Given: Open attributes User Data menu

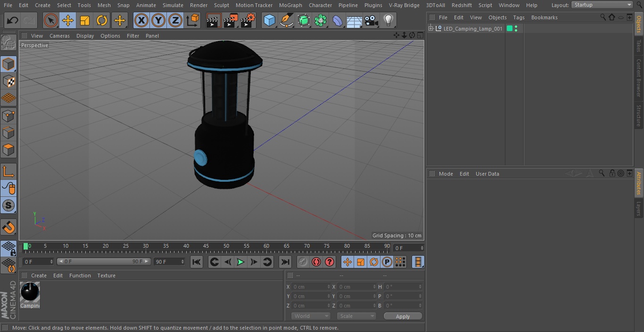Looking at the screenshot, I should 487,174.
